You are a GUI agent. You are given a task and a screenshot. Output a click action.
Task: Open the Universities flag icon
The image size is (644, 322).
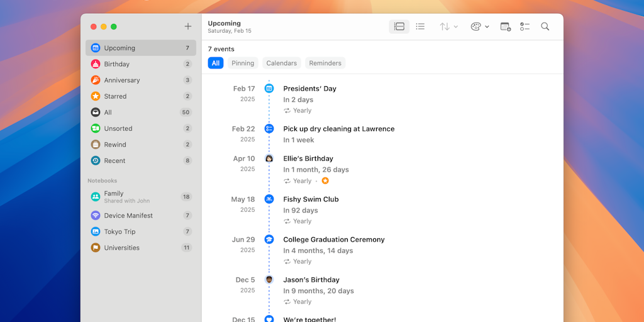tap(96, 248)
